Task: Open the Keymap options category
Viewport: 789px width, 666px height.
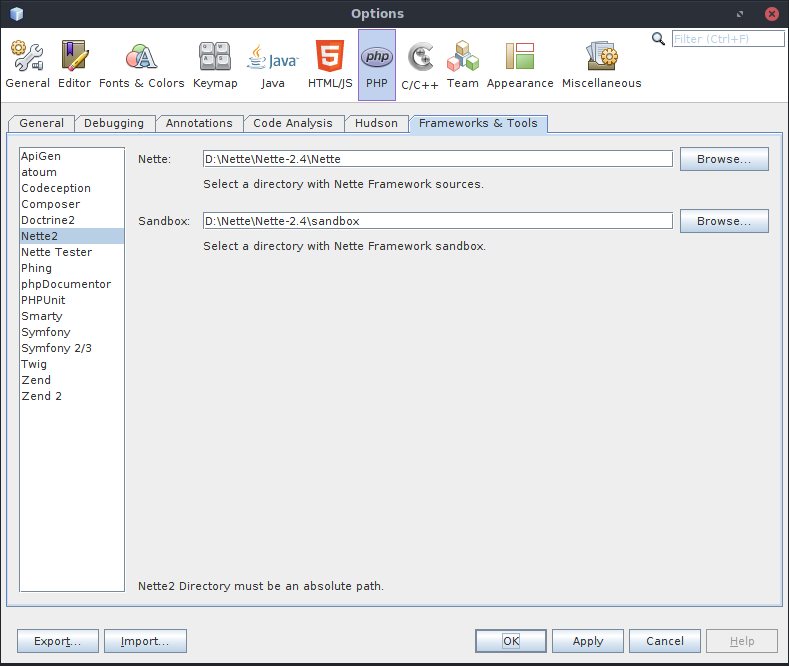Action: (215, 65)
